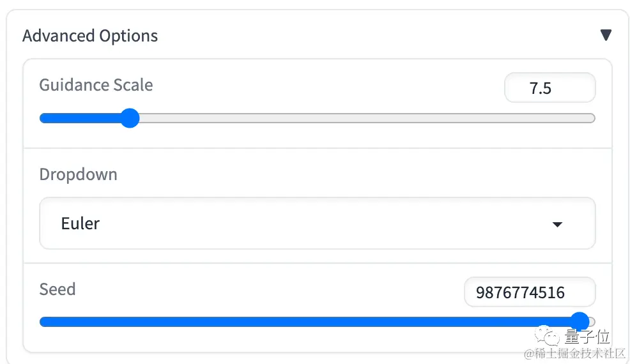The height and width of the screenshot is (364, 630).
Task: Click the Advanced Options section heading
Action: 90,36
